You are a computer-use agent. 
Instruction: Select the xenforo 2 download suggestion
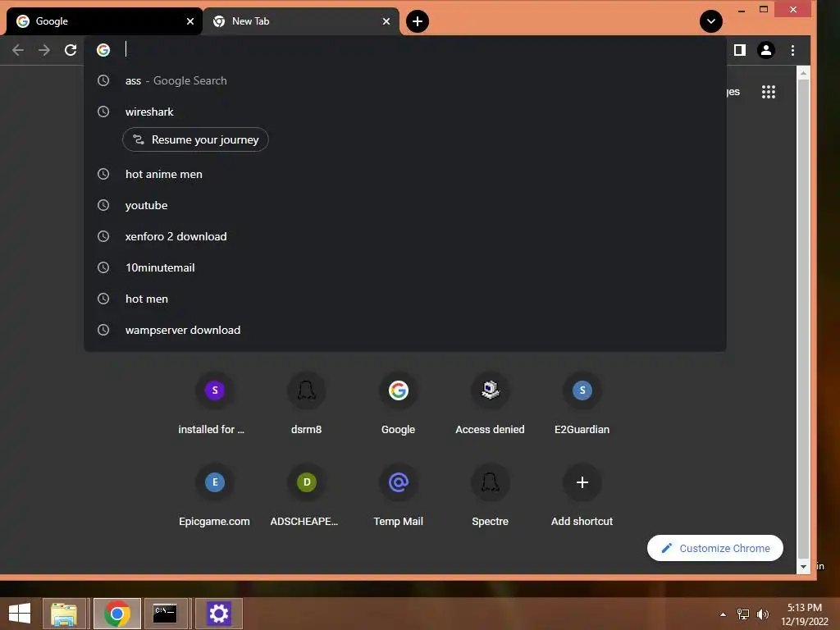405,236
